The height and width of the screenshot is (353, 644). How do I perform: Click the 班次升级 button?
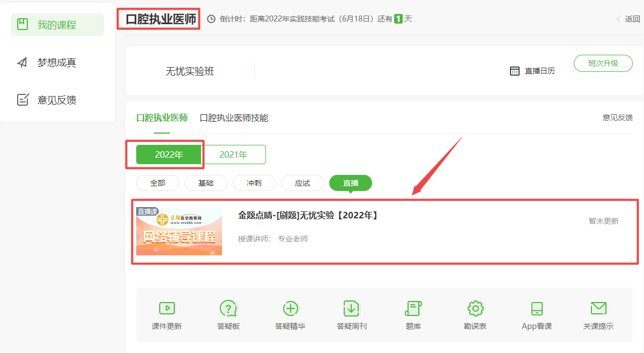pyautogui.click(x=603, y=63)
